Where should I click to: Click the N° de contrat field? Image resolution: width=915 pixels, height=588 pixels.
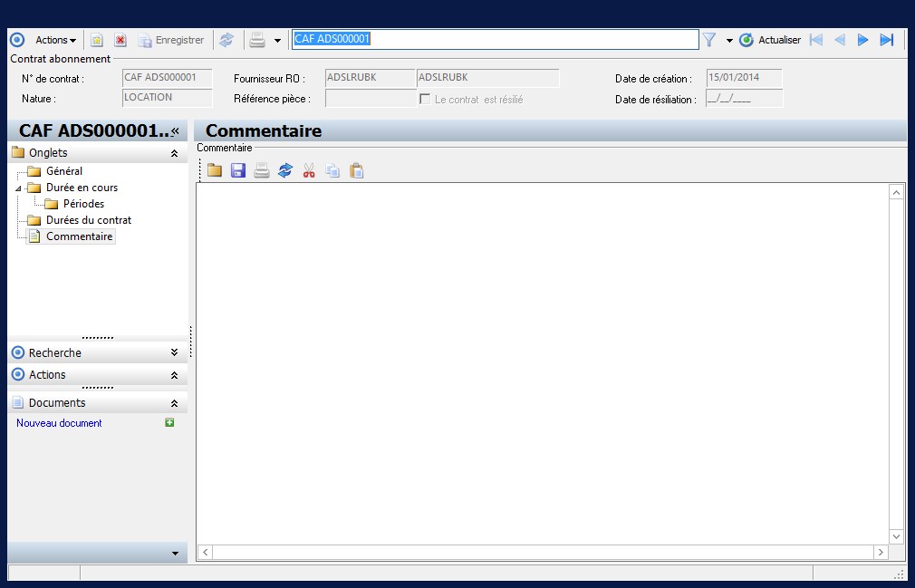[168, 78]
